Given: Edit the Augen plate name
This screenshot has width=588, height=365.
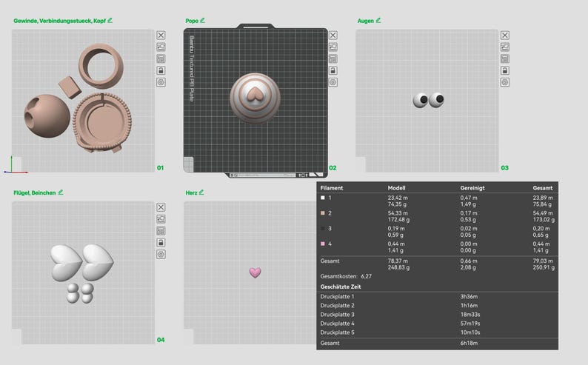Looking at the screenshot, I should (x=378, y=20).
